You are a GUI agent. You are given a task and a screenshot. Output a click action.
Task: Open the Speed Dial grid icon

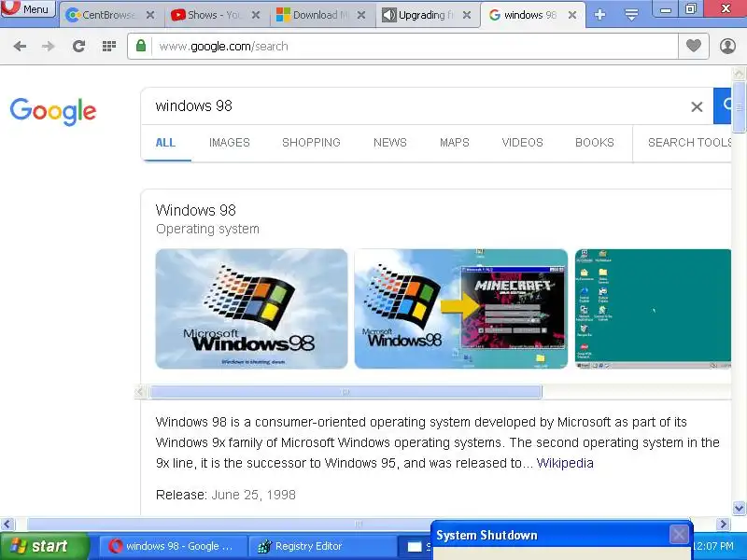109,46
